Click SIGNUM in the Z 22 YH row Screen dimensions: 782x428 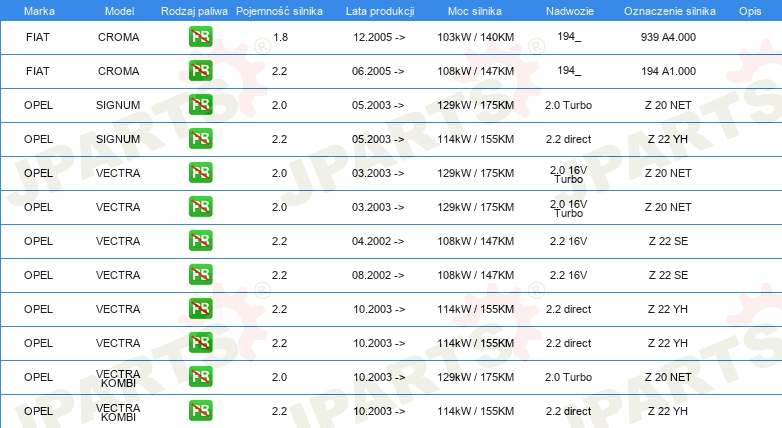118,139
